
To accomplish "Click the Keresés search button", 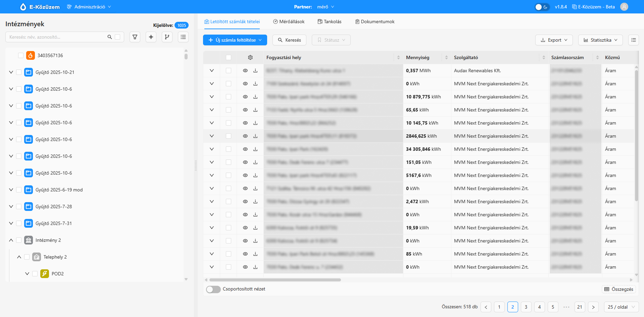I will point(289,40).
